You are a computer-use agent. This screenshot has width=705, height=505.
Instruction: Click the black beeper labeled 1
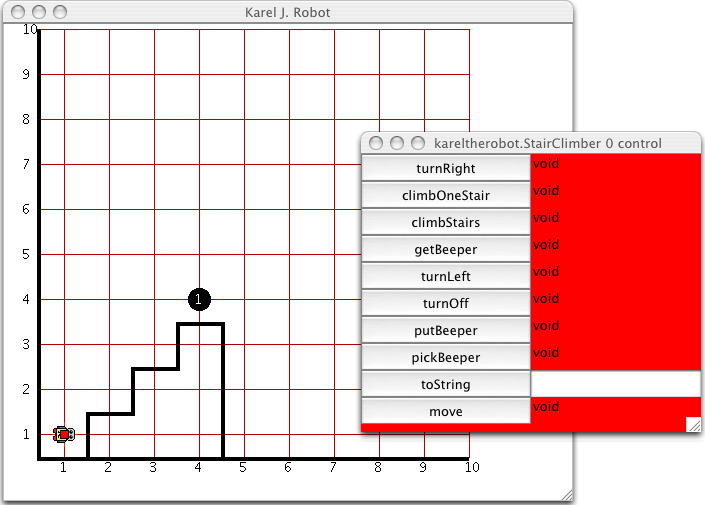pos(199,299)
